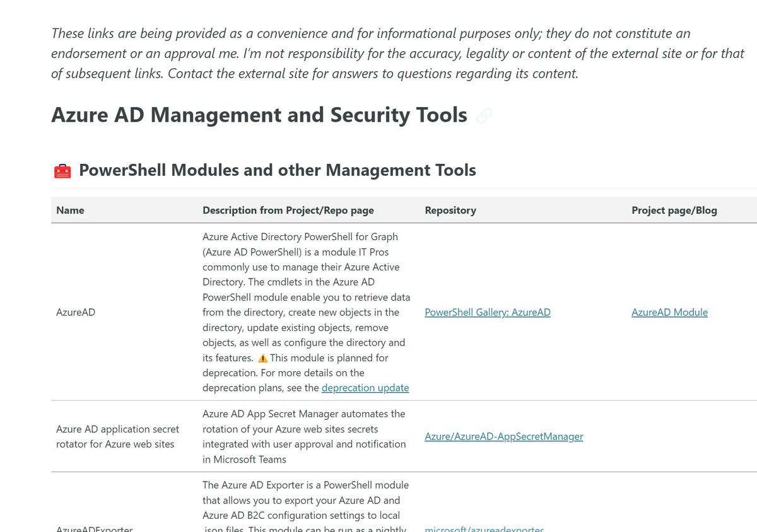Click PowerShell Modules and other Management Tools heading

(x=278, y=170)
